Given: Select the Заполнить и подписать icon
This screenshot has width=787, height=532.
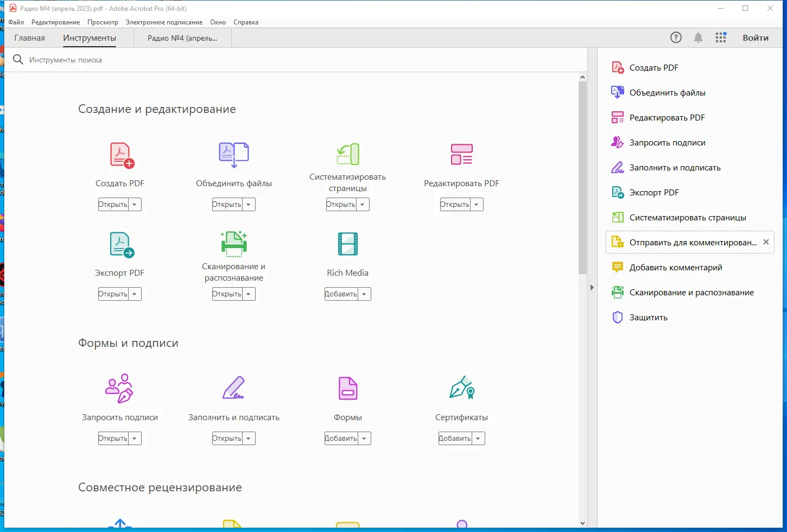Looking at the screenshot, I should (233, 388).
